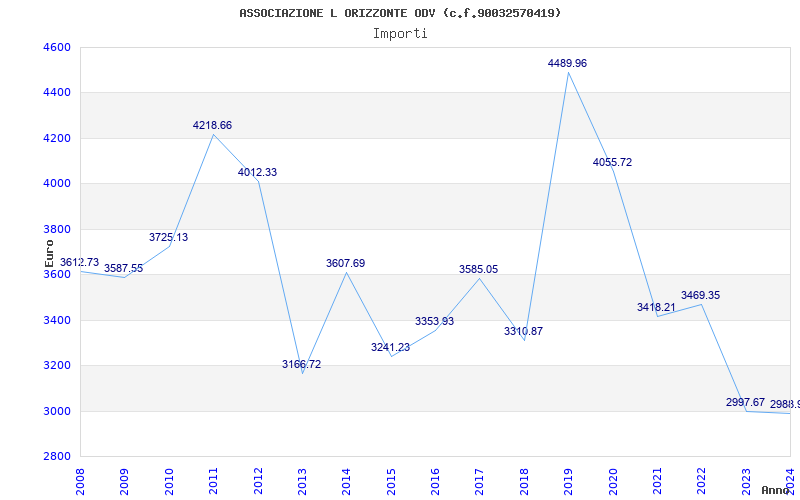Click x-axis year 2010
This screenshot has width=800, height=500.
[169, 482]
